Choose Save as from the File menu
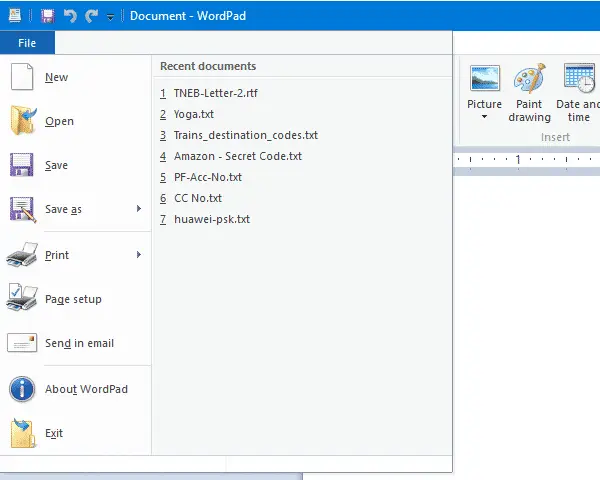600x480 pixels. click(x=73, y=209)
